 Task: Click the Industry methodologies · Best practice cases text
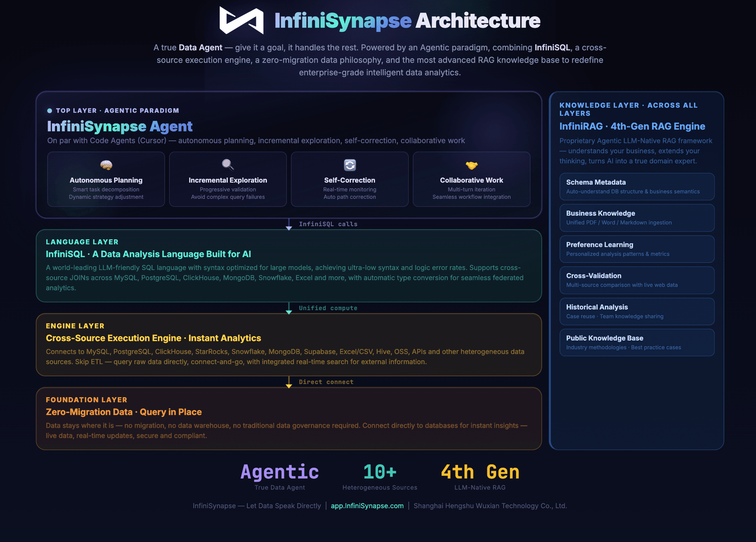[624, 348]
